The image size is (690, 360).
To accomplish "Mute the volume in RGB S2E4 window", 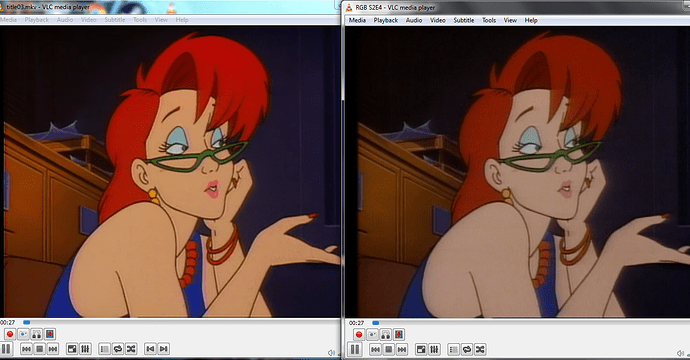I will click(x=681, y=353).
